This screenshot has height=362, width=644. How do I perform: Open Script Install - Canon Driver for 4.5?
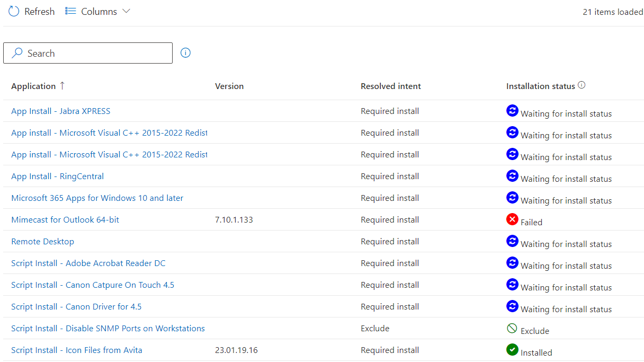pyautogui.click(x=76, y=307)
